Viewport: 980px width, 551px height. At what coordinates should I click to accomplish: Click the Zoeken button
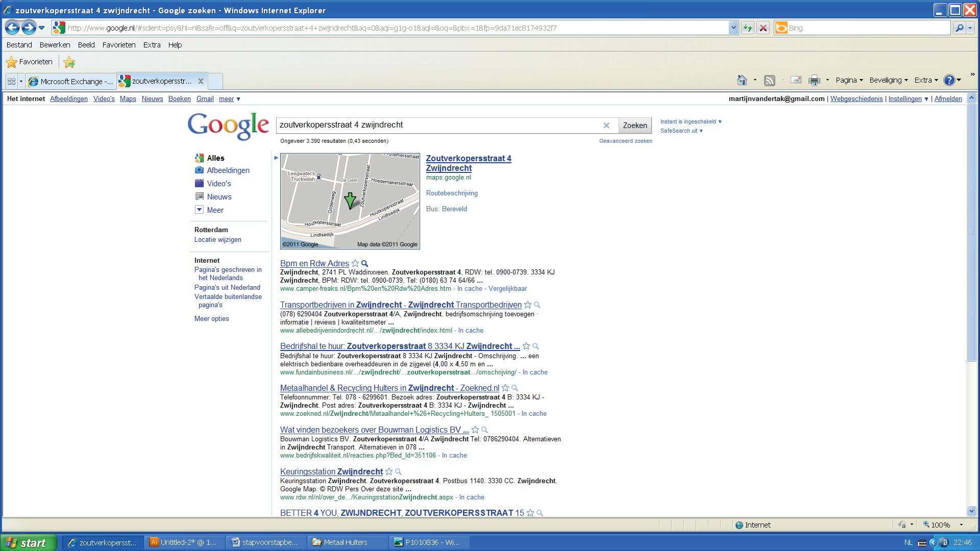tap(635, 126)
